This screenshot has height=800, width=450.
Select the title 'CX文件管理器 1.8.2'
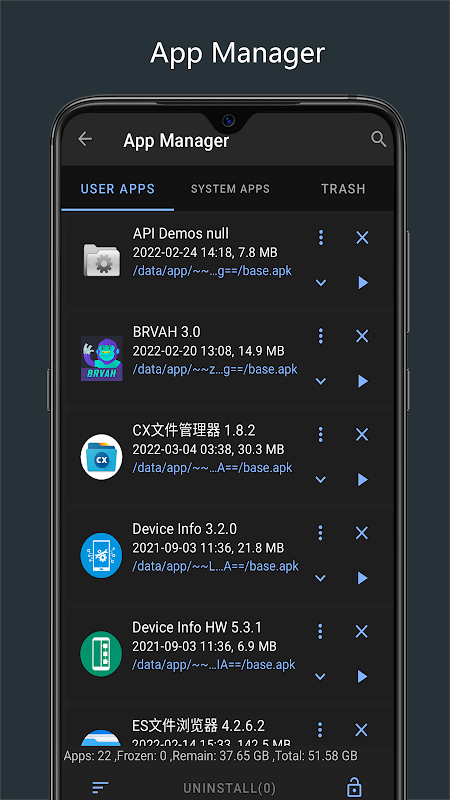(194, 431)
